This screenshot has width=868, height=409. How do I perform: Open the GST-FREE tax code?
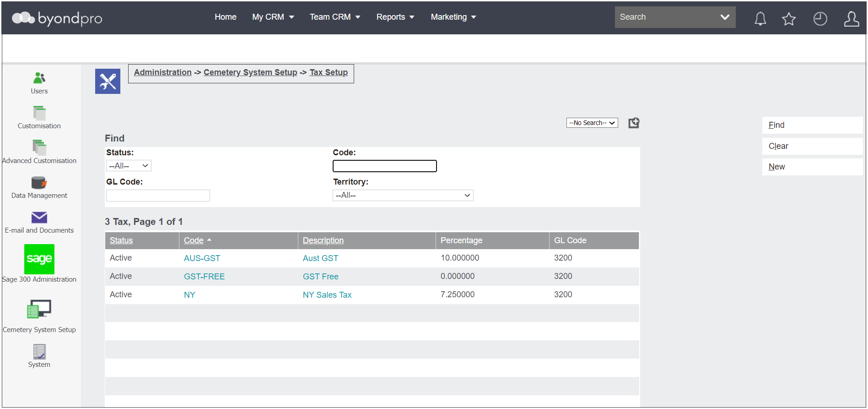[204, 277]
